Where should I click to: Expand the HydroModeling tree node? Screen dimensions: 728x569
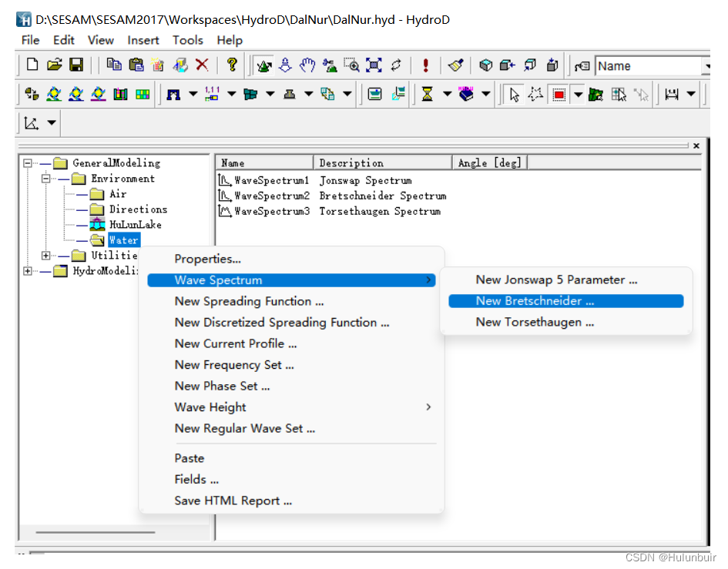pyautogui.click(x=28, y=270)
